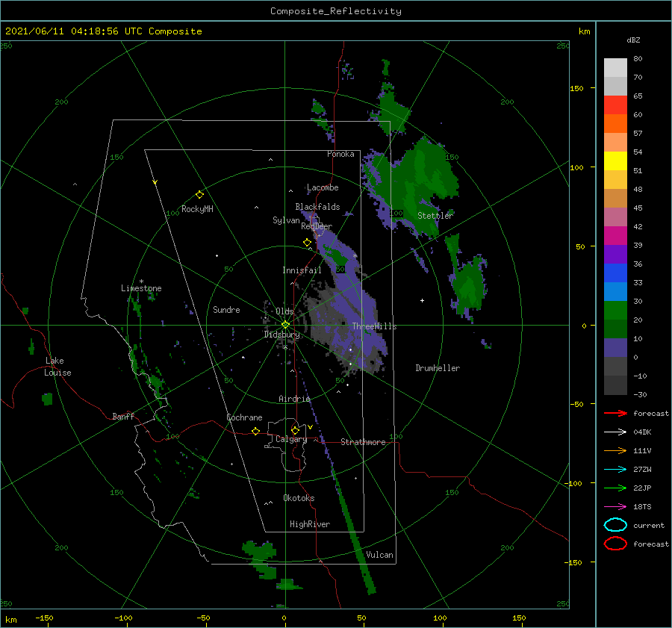Image resolution: width=672 pixels, height=628 pixels.
Task: Click the Sundre town label
Action: pyautogui.click(x=226, y=309)
